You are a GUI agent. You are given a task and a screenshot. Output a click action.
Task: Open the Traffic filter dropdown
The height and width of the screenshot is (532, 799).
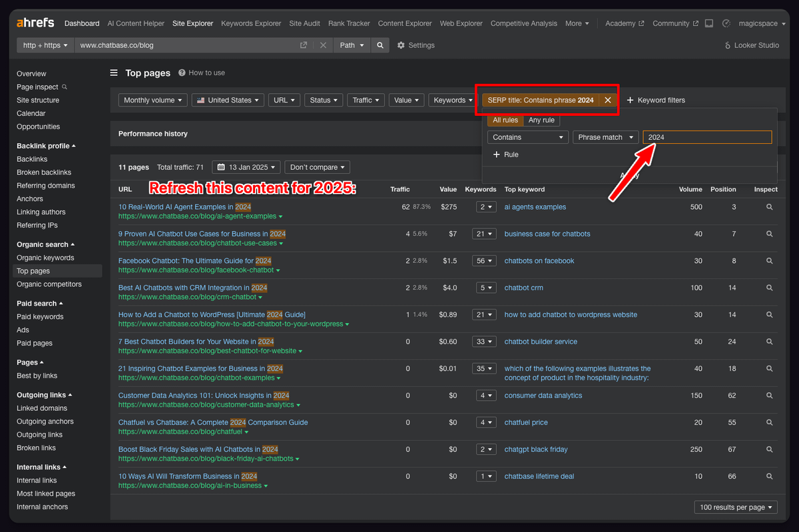(366, 100)
